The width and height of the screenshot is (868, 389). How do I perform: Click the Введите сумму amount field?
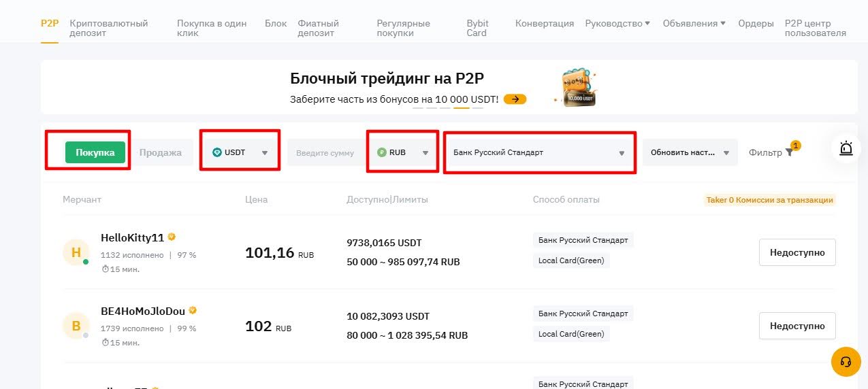(325, 153)
